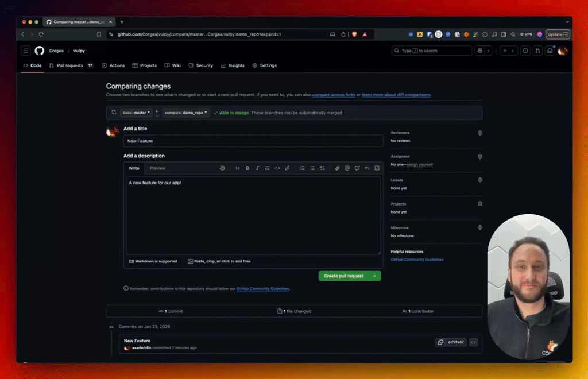Image resolution: width=588 pixels, height=379 pixels.
Task: Open the Copilot icon in header
Action: [479, 51]
